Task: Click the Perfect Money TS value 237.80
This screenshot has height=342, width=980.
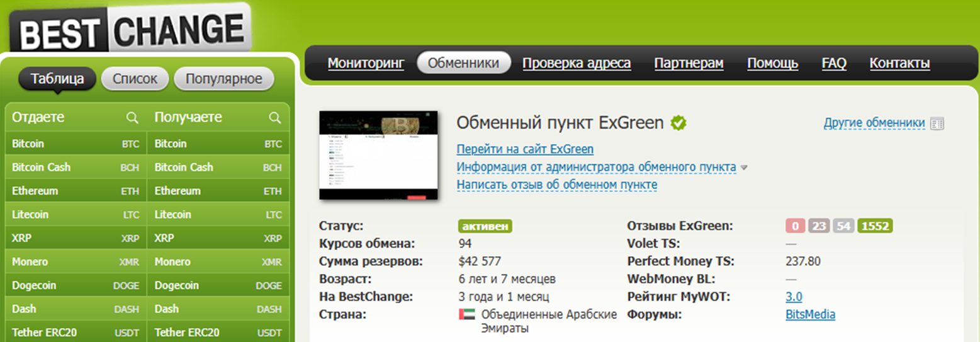Action: click(803, 261)
